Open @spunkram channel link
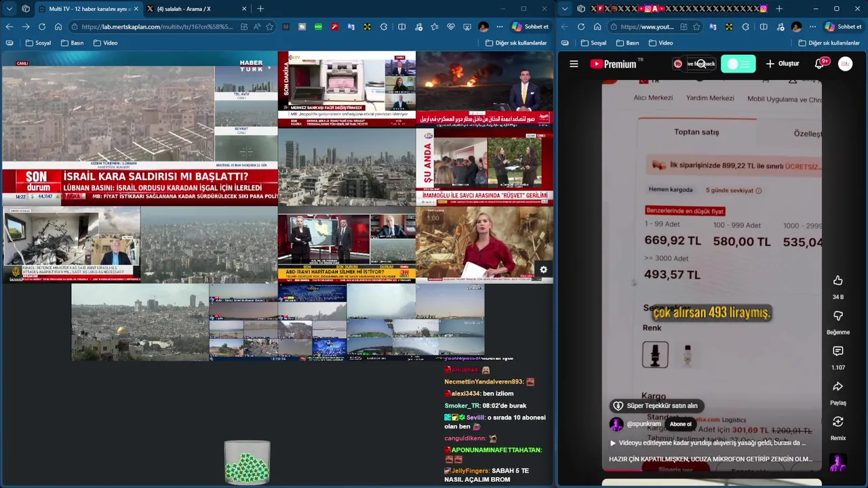 [644, 424]
